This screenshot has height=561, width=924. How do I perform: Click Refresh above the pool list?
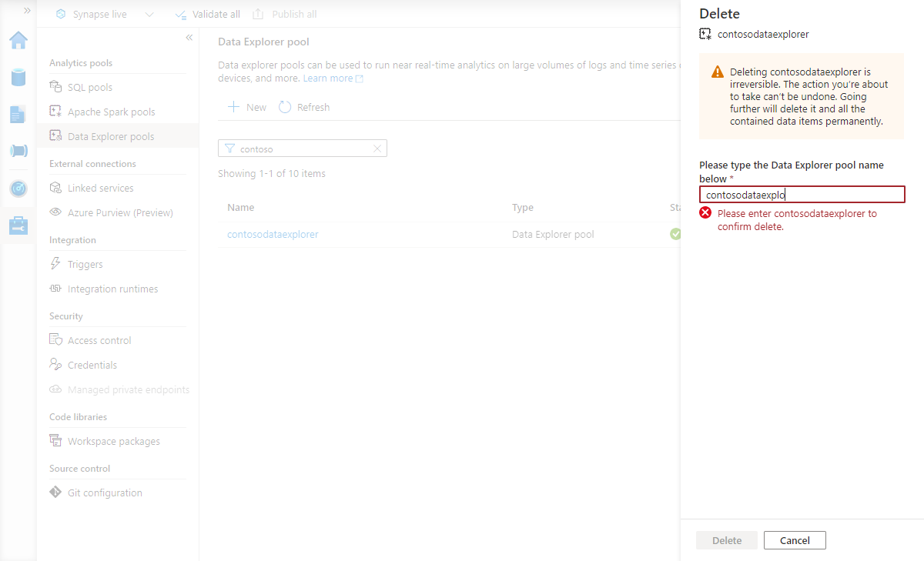click(x=303, y=107)
